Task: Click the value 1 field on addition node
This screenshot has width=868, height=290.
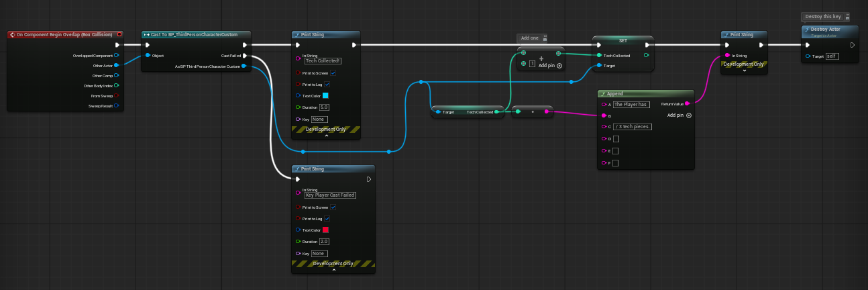Action: pyautogui.click(x=533, y=63)
